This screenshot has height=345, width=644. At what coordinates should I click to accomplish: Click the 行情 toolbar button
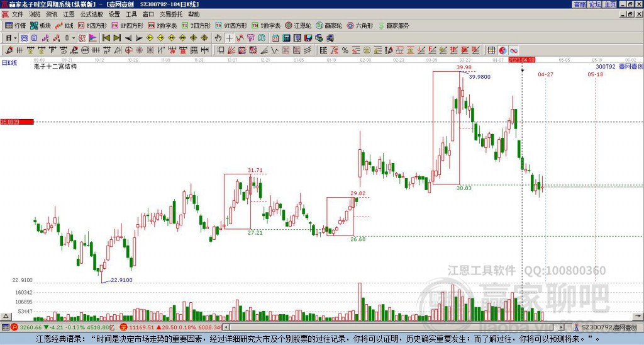point(16,25)
